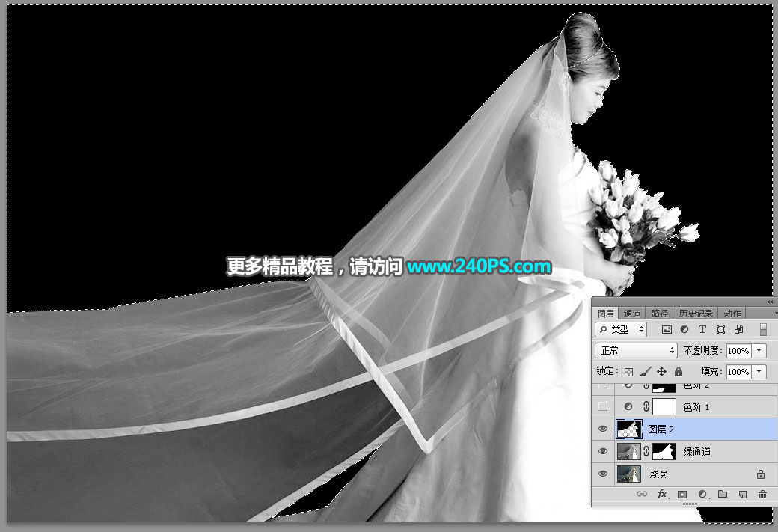The height and width of the screenshot is (532, 778).
Task: Filter layers by shape layers icon
Action: tap(720, 329)
